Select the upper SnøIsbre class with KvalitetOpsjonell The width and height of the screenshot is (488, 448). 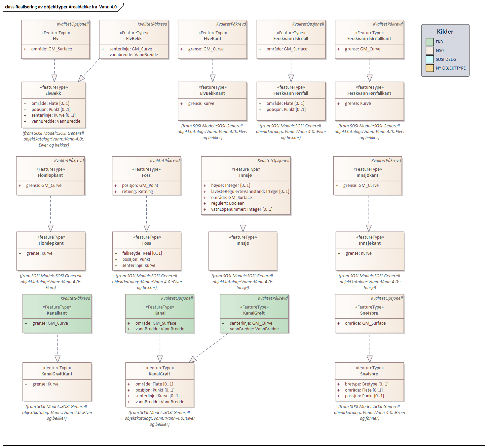pos(369,314)
